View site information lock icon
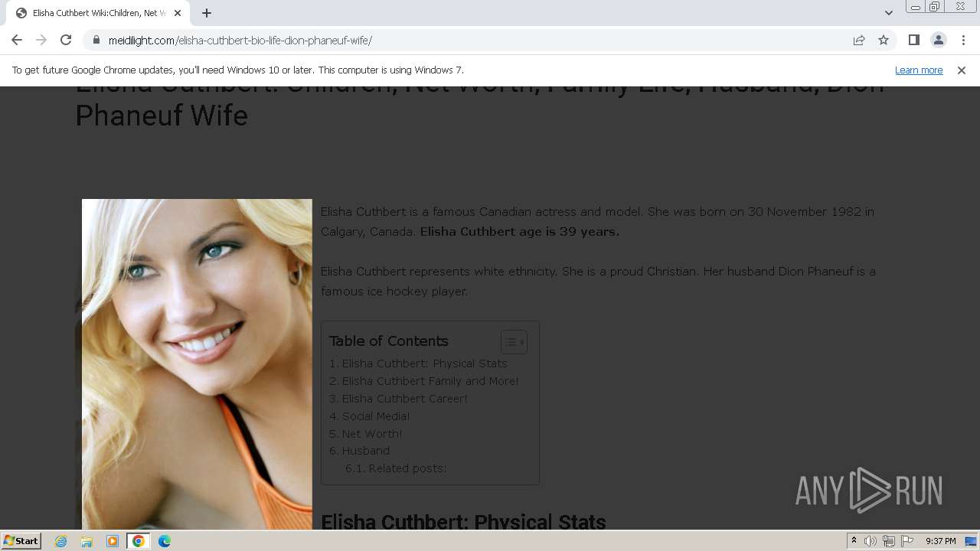 coord(96,40)
